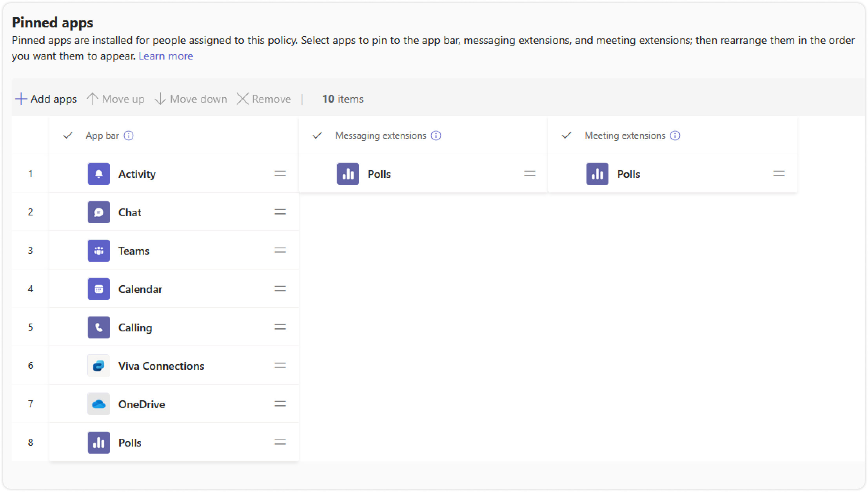Click the Calling phone icon
Screen dimensions: 868x492
98,327
